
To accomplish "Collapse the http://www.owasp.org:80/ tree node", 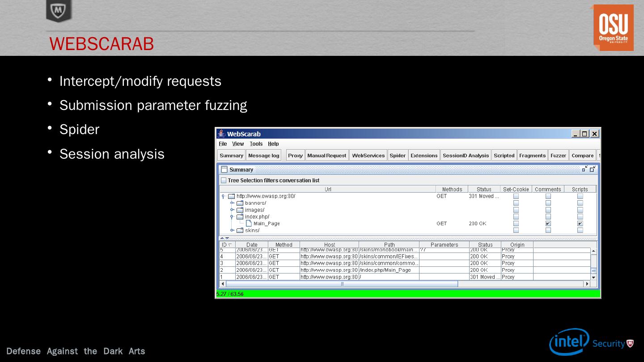I will coord(223,196).
